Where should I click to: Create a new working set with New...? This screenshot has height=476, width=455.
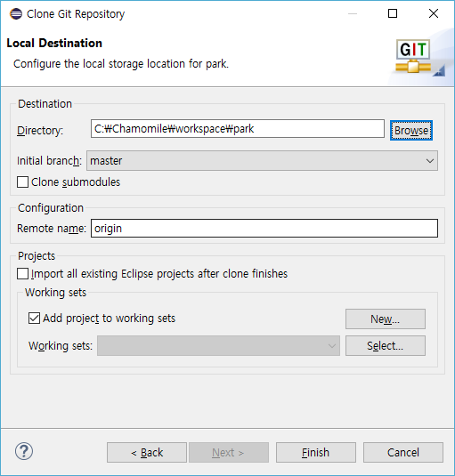coord(386,319)
